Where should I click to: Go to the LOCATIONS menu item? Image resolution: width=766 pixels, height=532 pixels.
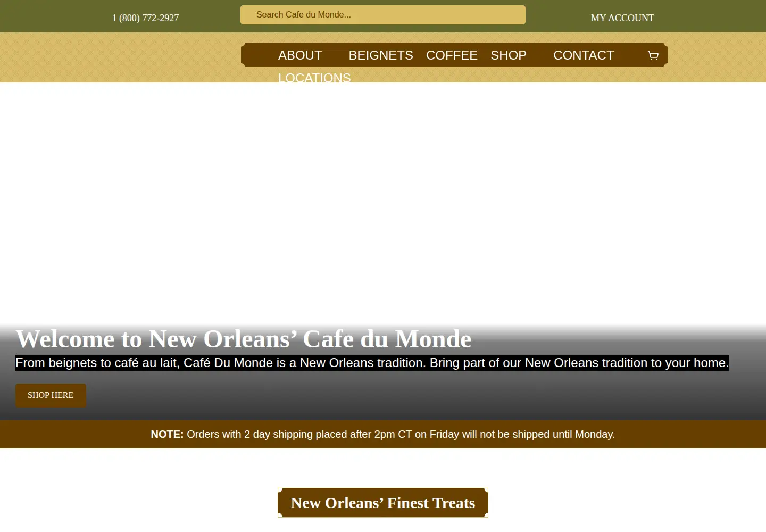[x=314, y=78]
